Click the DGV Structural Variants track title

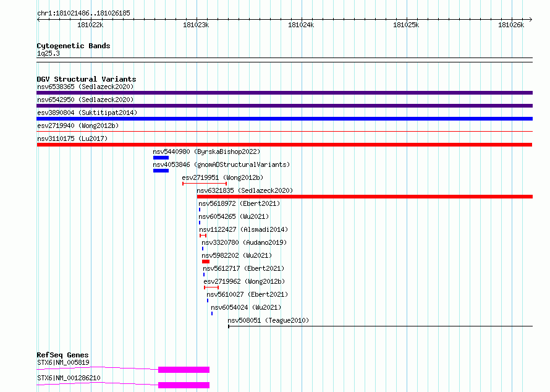click(87, 79)
